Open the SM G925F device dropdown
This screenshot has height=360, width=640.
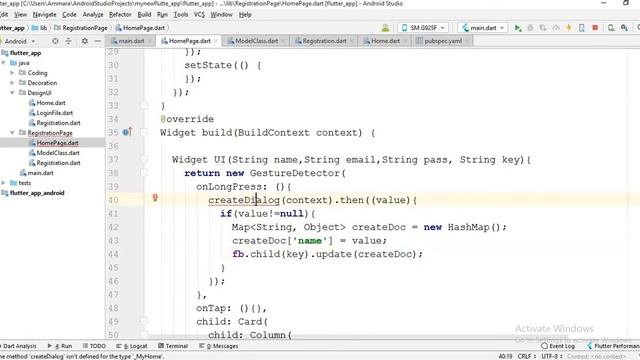(423, 28)
